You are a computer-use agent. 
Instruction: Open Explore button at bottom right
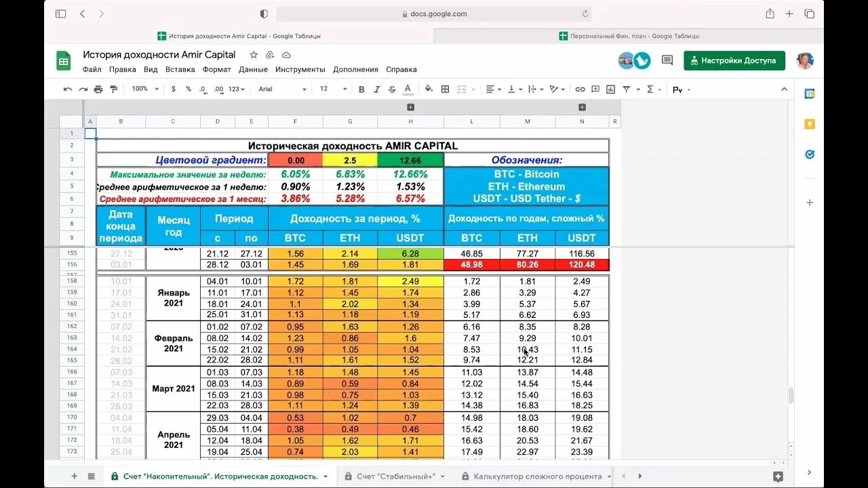click(778, 476)
